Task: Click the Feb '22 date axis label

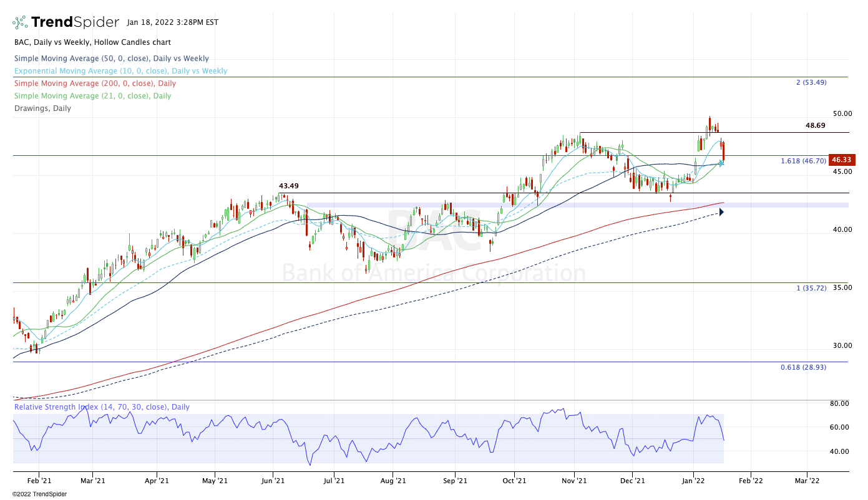Action: point(750,481)
